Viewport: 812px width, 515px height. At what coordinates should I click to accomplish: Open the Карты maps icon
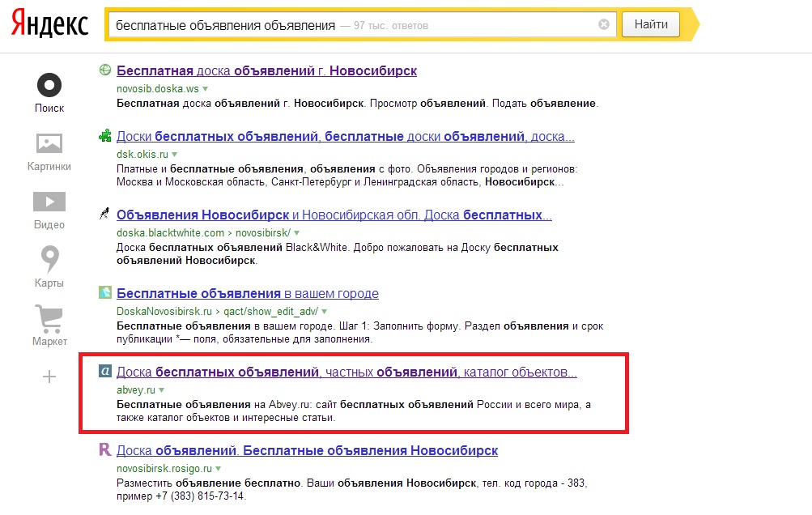click(x=49, y=260)
